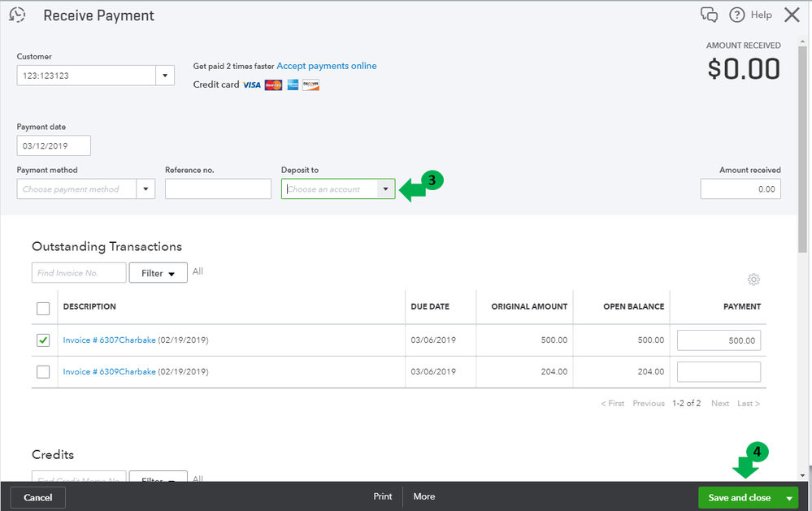Click the Payment date field
Viewport: 812px width, 511px height.
(x=54, y=145)
